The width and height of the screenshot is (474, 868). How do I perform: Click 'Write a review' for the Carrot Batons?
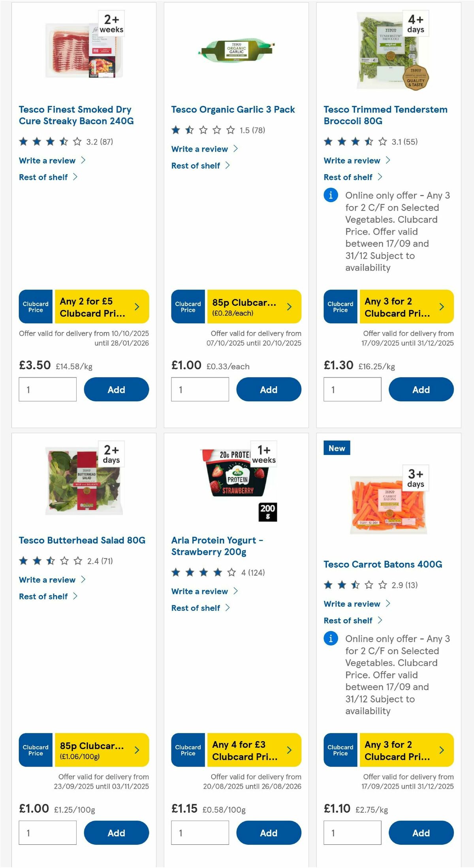pos(352,604)
